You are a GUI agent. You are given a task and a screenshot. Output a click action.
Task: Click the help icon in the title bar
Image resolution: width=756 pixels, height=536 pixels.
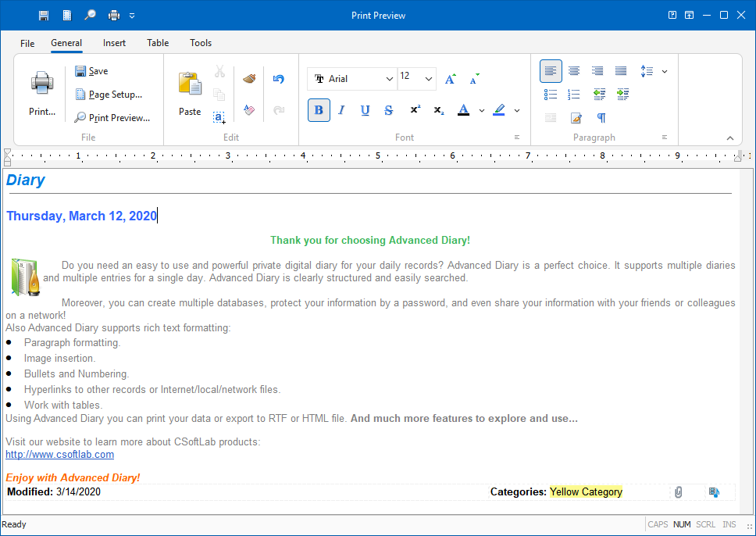coord(672,15)
